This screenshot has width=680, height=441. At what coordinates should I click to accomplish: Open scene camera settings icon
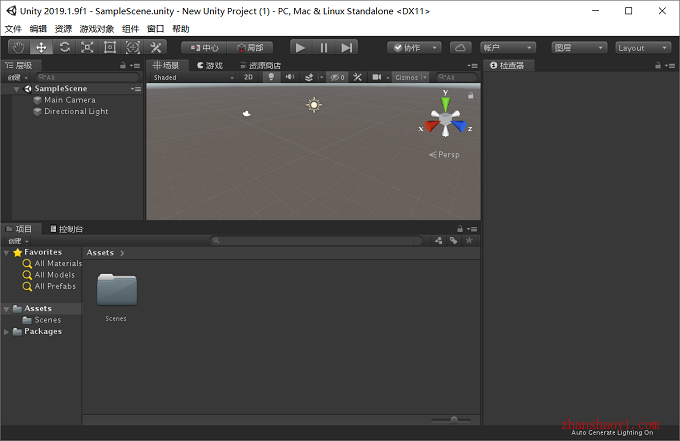377,77
